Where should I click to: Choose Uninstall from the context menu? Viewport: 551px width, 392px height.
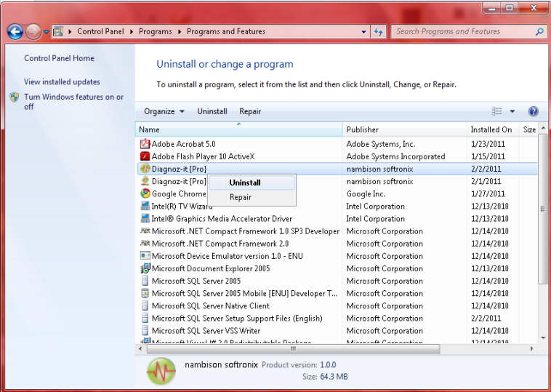tap(252, 183)
